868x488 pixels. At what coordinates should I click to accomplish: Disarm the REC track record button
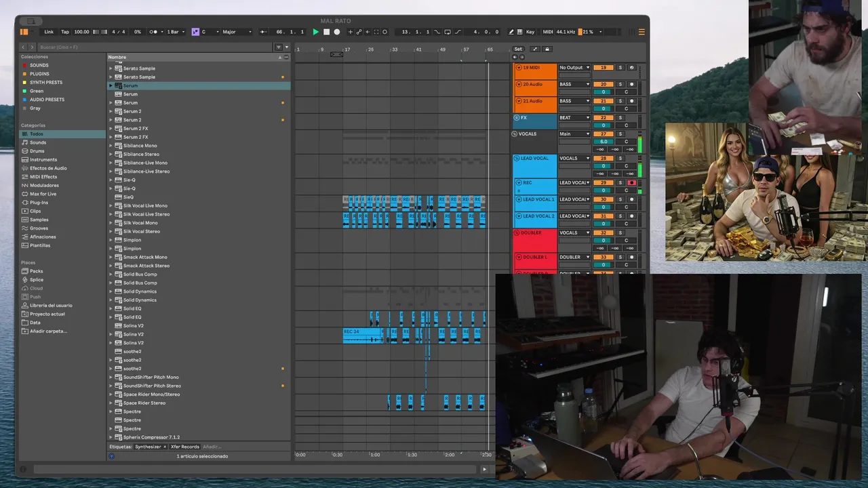coord(631,183)
